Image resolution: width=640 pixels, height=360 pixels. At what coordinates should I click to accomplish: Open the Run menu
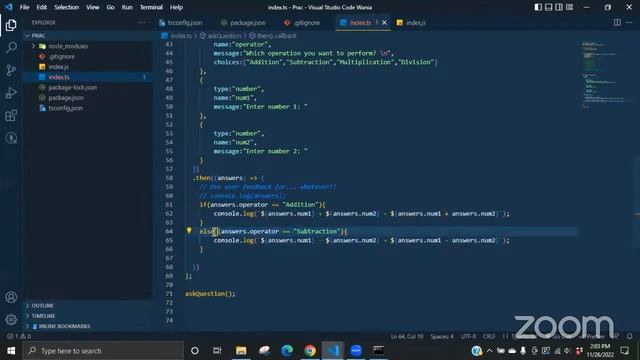(127, 7)
